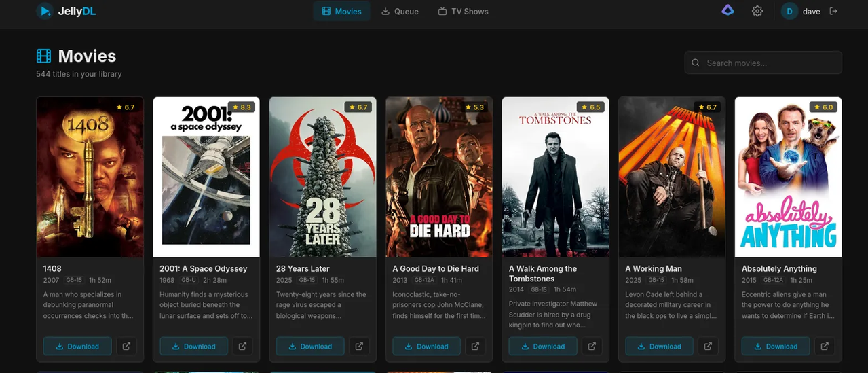Viewport: 868px width, 373px height.
Task: Click the 28 Years Later poster
Action: (x=322, y=177)
